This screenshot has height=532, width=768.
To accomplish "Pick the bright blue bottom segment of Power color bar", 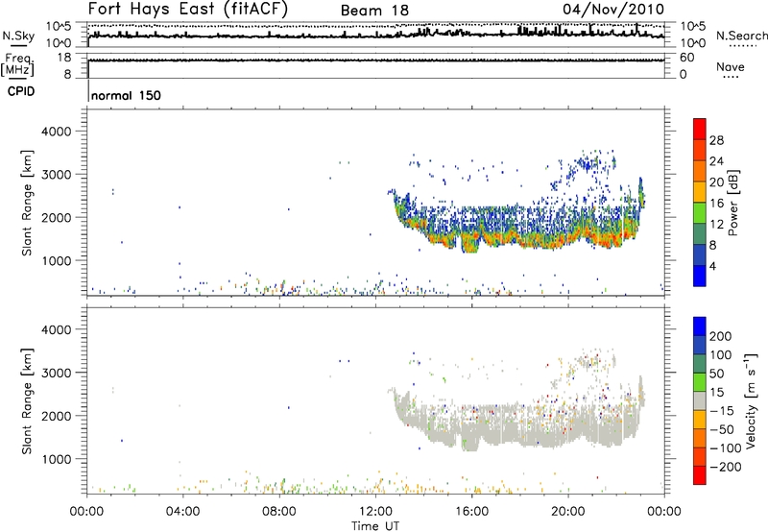I will (700, 276).
